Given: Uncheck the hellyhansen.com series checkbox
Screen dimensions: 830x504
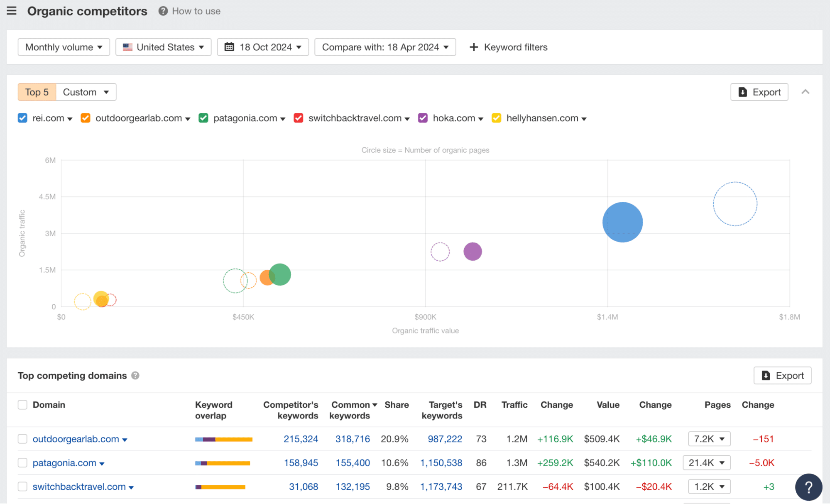Looking at the screenshot, I should pos(497,118).
